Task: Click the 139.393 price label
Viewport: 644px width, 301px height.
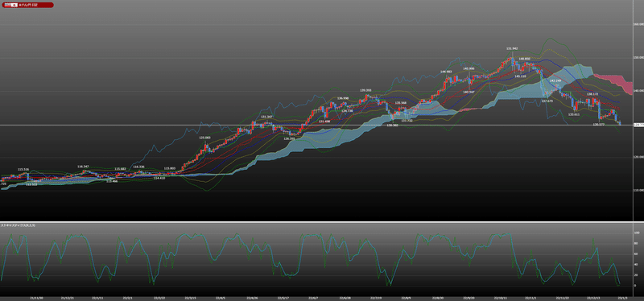Action: (x=365, y=90)
